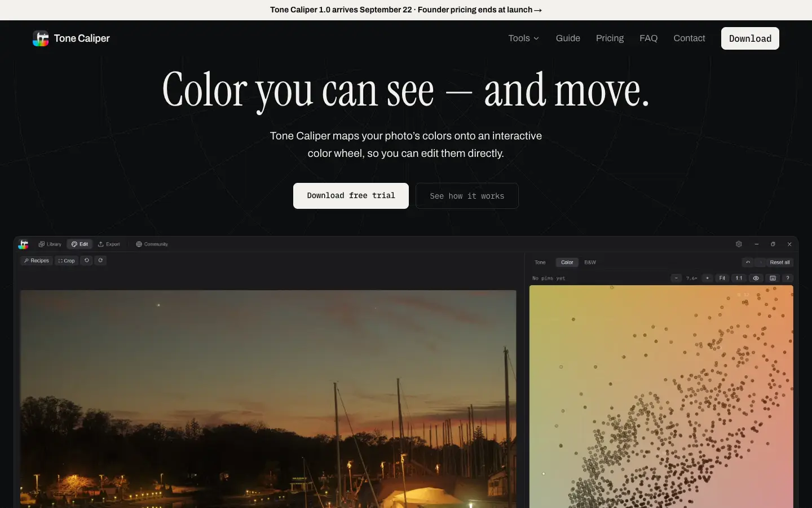Toggle the eye preview visibility button
This screenshot has height=508, width=812.
coord(756,278)
